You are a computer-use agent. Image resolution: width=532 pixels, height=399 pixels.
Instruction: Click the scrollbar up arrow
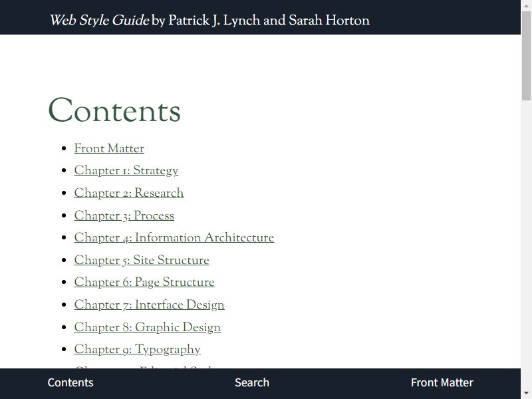pyautogui.click(x=526, y=5)
